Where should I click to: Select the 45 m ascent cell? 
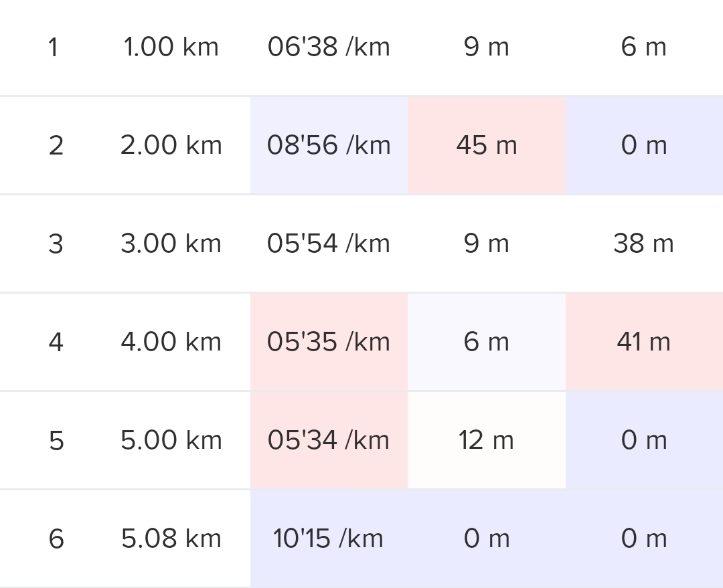(487, 146)
